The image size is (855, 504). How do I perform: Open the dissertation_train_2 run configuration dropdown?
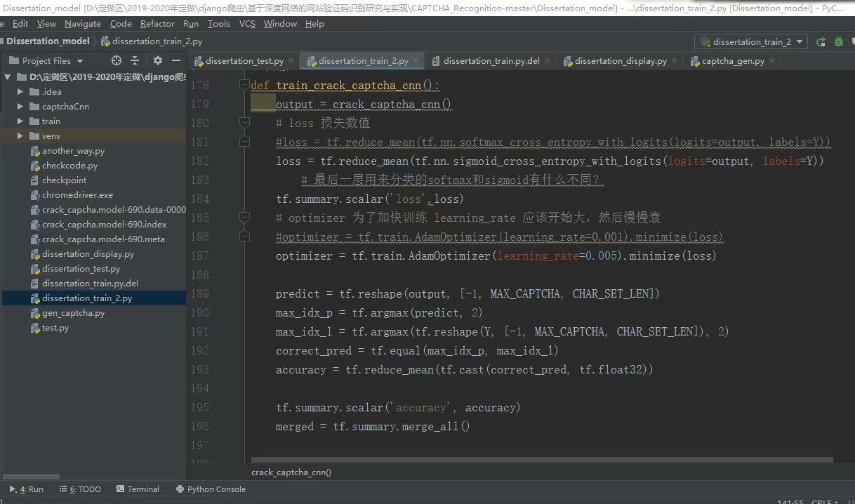pyautogui.click(x=751, y=42)
